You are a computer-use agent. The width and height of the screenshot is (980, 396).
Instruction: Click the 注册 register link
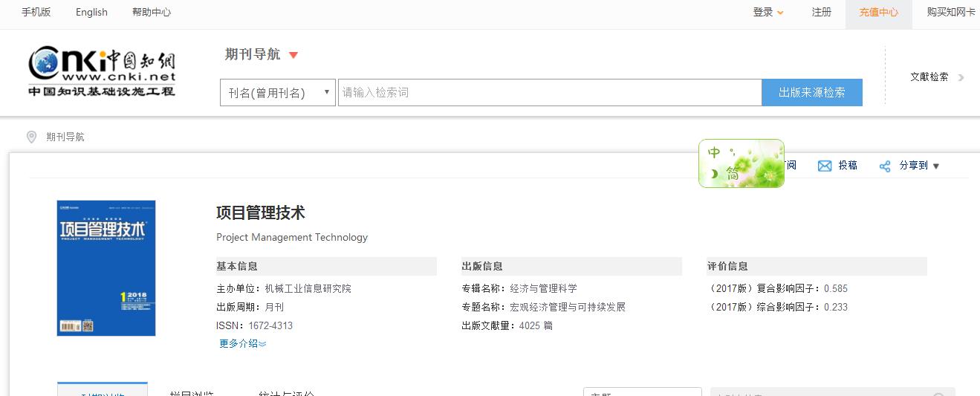pyautogui.click(x=822, y=12)
